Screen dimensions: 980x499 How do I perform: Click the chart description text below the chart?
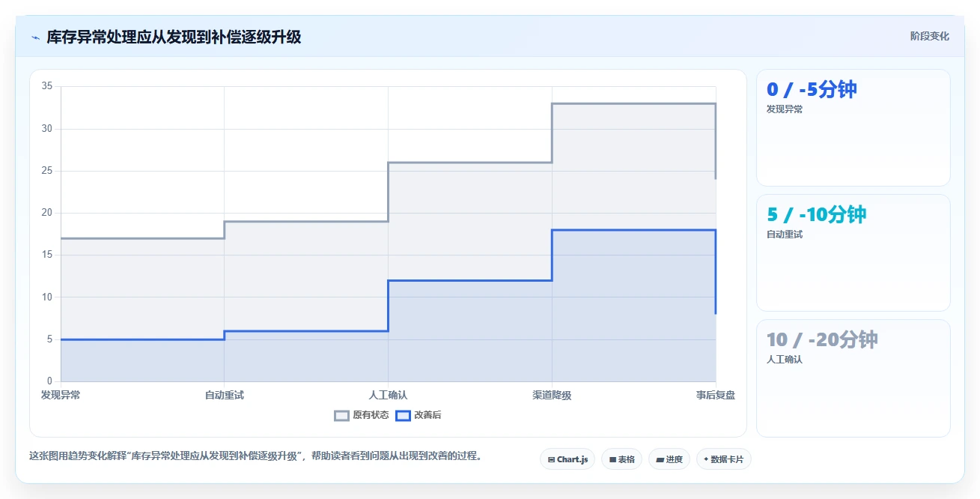pos(255,456)
